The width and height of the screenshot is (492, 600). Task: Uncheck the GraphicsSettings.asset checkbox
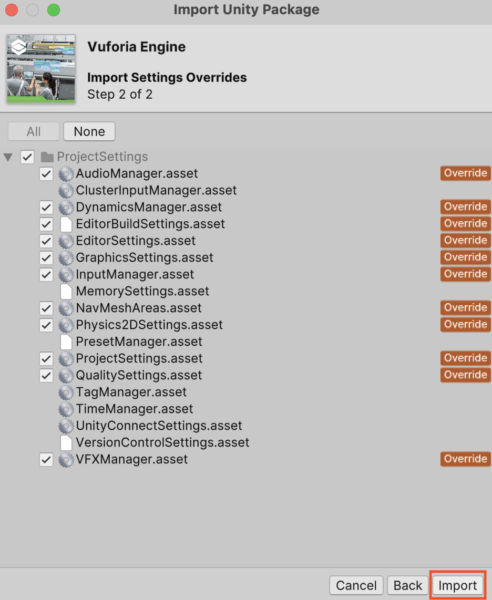46,258
